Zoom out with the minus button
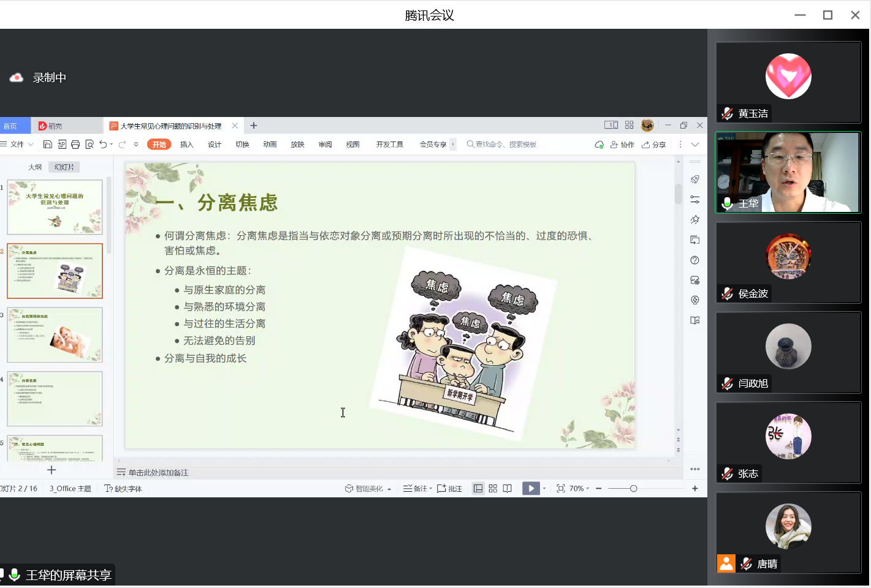 [x=599, y=488]
